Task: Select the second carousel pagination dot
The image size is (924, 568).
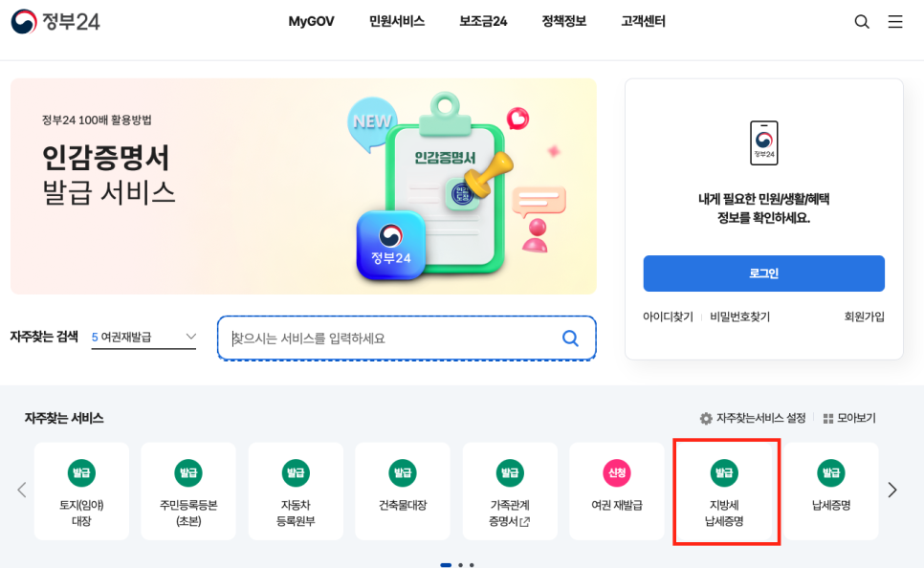Action: tap(460, 565)
